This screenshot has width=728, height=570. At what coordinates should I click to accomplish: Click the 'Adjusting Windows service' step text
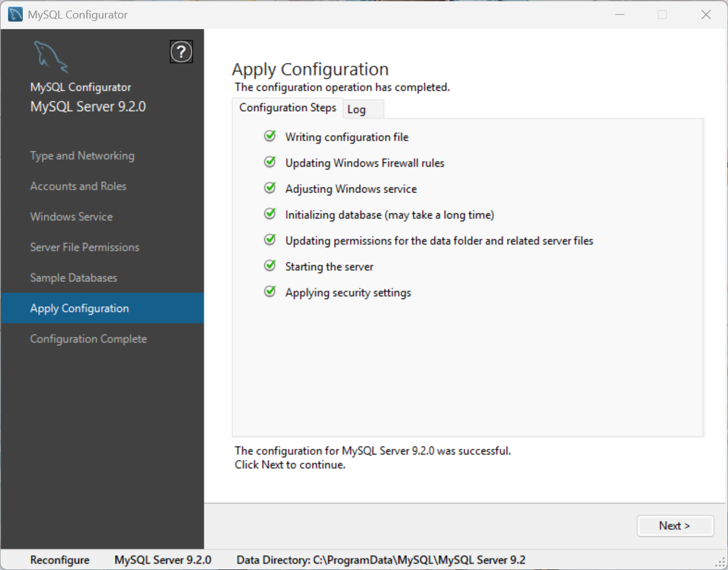[x=351, y=189]
